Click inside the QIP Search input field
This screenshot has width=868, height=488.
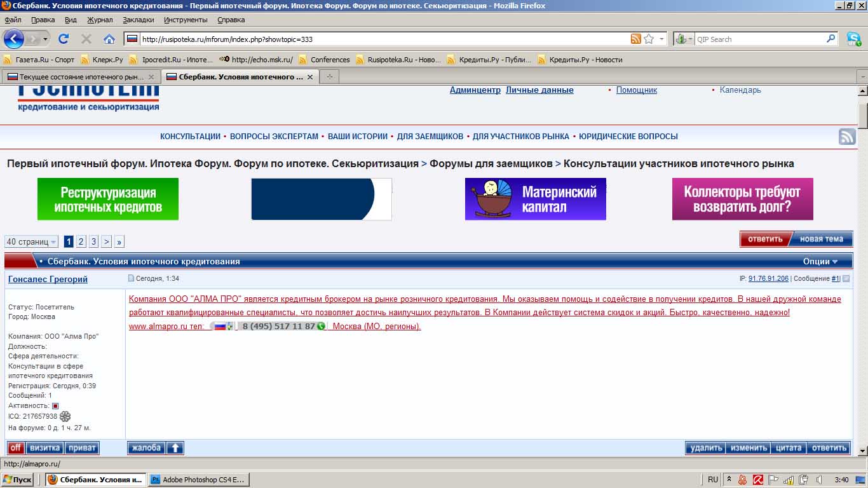(760, 39)
